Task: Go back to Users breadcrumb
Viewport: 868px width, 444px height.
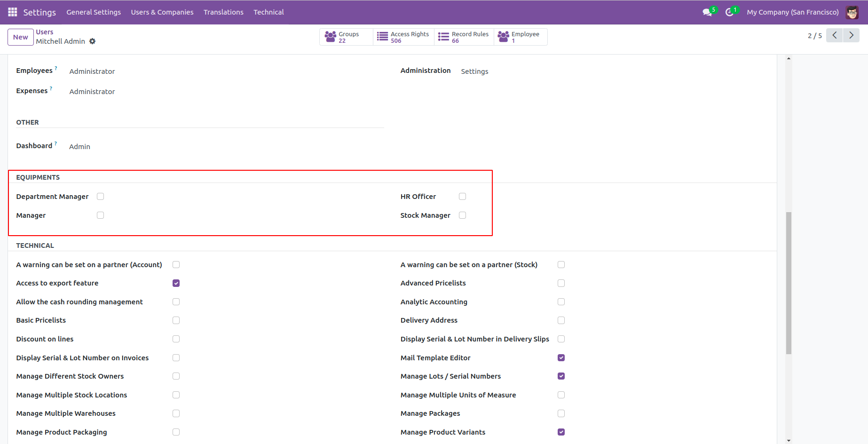Action: click(45, 32)
